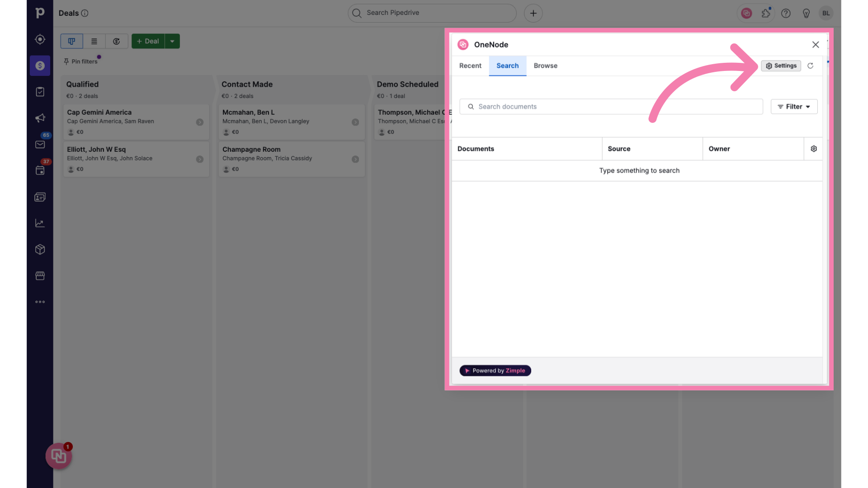The width and height of the screenshot is (868, 488).
Task: Click activity arrow on Cap Gemini America
Action: [x=200, y=122]
